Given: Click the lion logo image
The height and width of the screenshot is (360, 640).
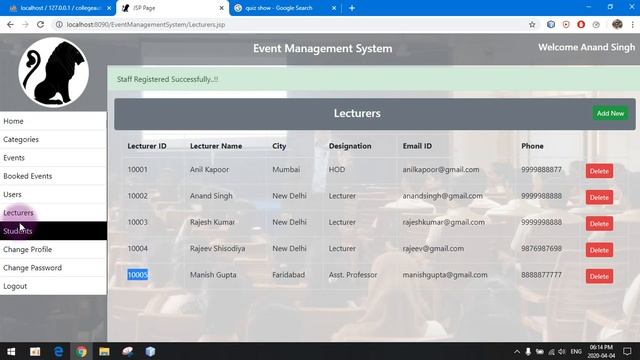Looking at the screenshot, I should click(53, 72).
